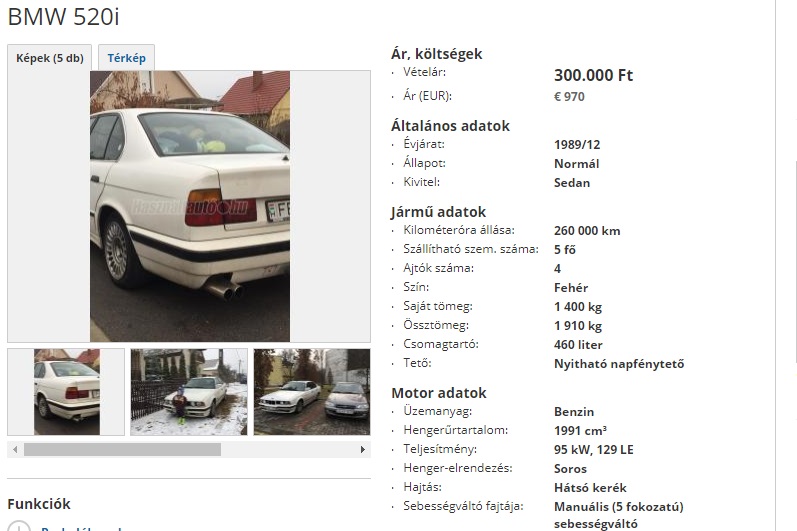The width and height of the screenshot is (797, 531).
Task: Click the large white BMW rear photo
Action: tap(190, 206)
